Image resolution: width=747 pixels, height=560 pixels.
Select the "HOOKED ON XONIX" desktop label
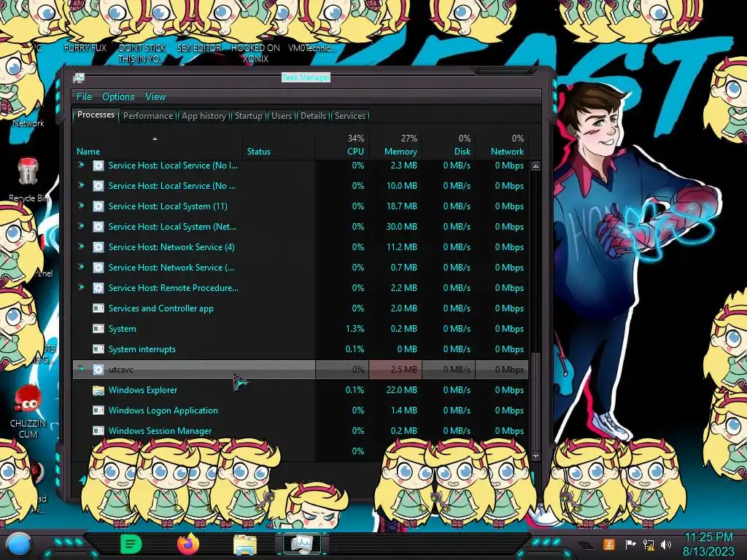(x=255, y=53)
